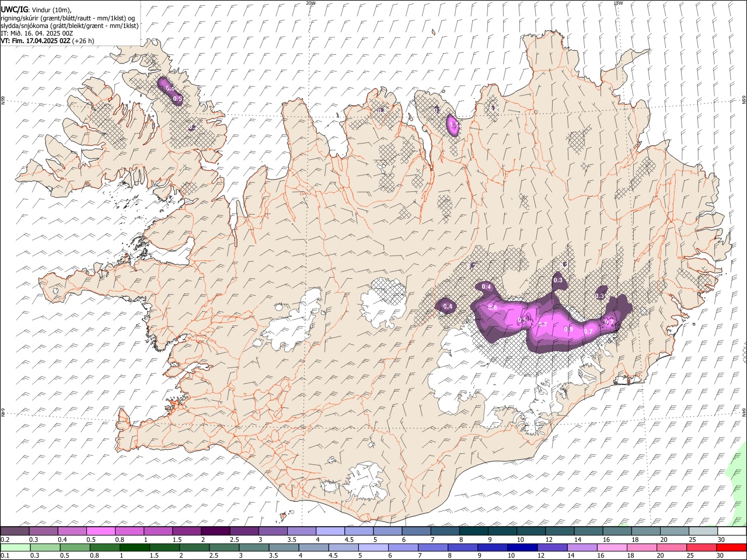
Task: Select the darkest green 1 swatch in the lower legend
Action: coord(134,547)
